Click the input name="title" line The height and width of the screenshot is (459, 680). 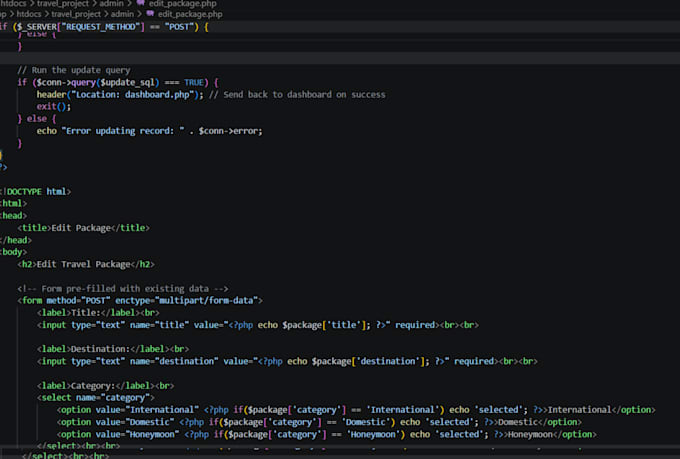pyautogui.click(x=258, y=325)
